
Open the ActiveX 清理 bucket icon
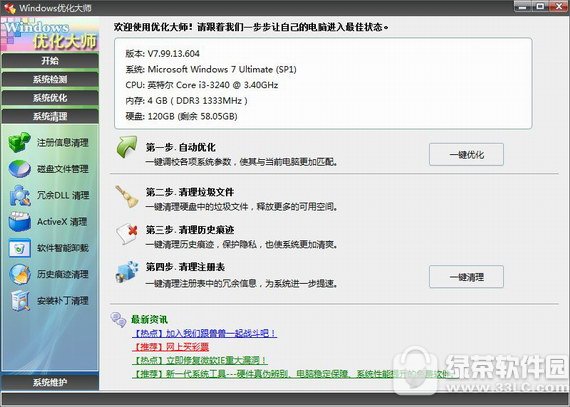(20, 222)
